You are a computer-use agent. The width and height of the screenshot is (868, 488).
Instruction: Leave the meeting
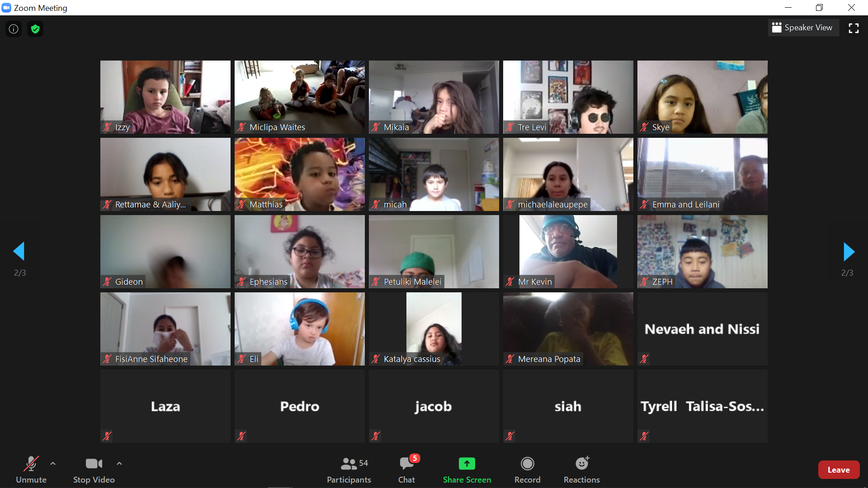pyautogui.click(x=839, y=470)
